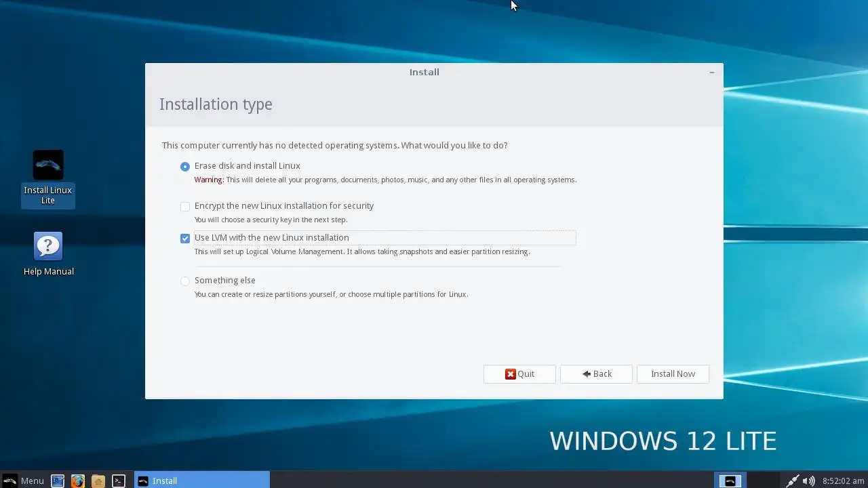868x488 pixels.
Task: Click the Logical Volume Management description text
Action: coord(362,251)
